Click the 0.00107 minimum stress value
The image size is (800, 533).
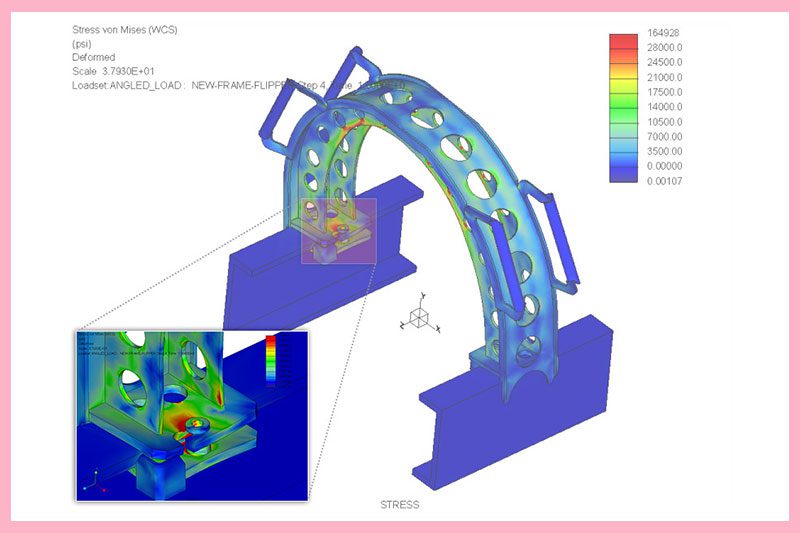click(662, 180)
